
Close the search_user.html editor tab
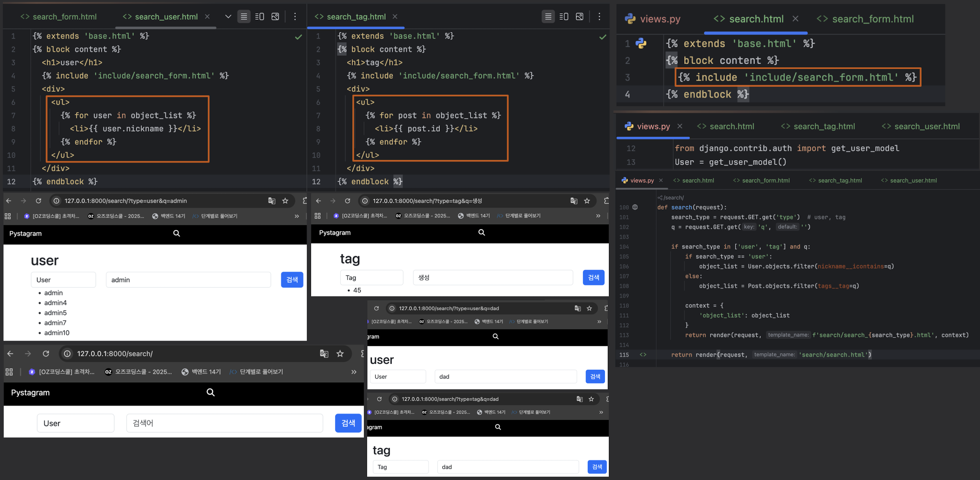207,17
